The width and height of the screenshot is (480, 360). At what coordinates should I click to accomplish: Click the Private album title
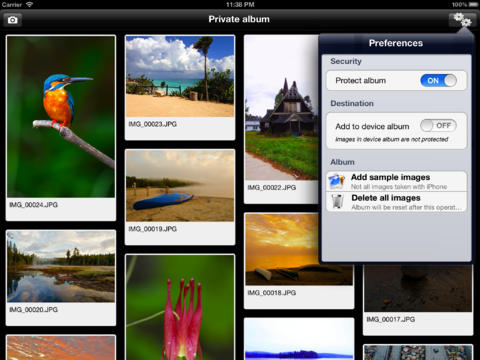(239, 19)
